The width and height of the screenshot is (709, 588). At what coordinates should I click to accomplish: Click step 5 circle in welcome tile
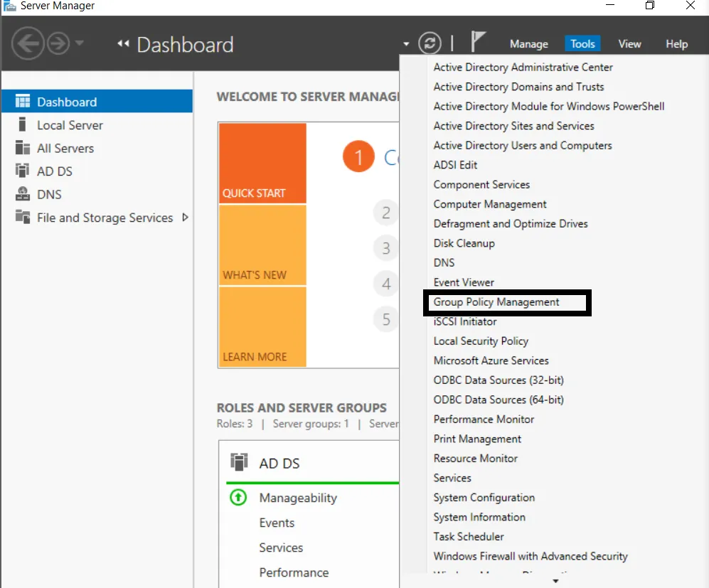point(385,319)
